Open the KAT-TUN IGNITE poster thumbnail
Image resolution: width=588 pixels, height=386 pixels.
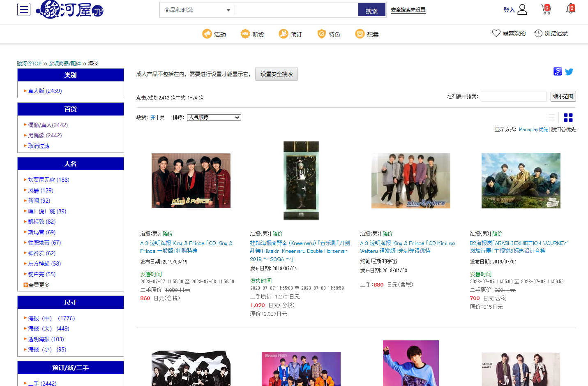pyautogui.click(x=521, y=369)
